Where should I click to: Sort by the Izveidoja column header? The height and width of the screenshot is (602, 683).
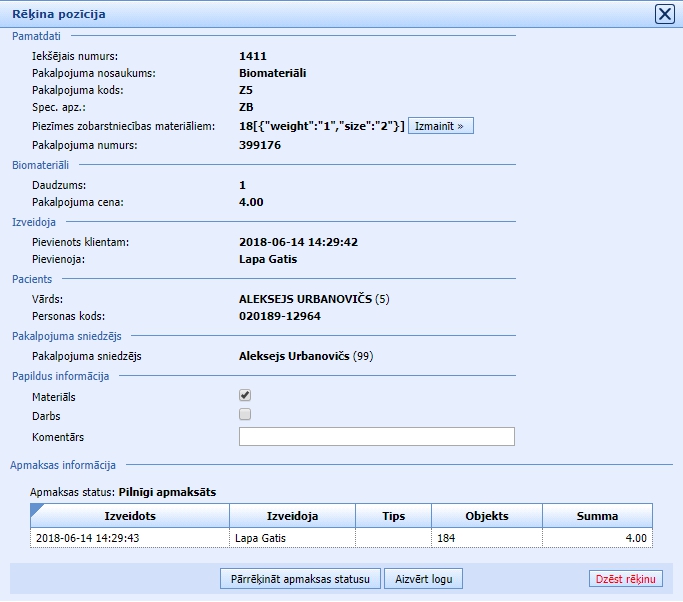292,516
